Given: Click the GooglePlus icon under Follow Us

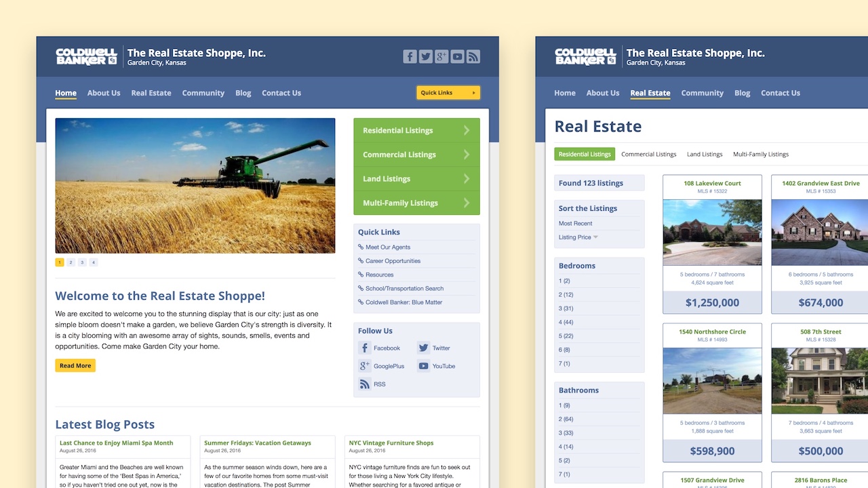Looking at the screenshot, I should tap(365, 366).
